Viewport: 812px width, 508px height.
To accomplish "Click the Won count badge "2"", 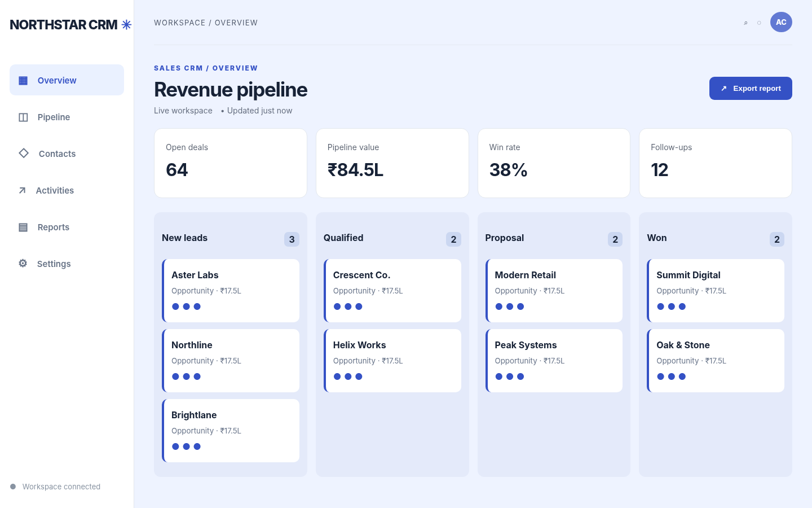I will click(x=777, y=239).
